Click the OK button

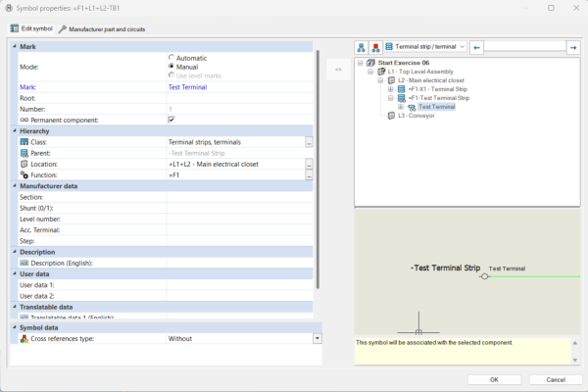493,379
